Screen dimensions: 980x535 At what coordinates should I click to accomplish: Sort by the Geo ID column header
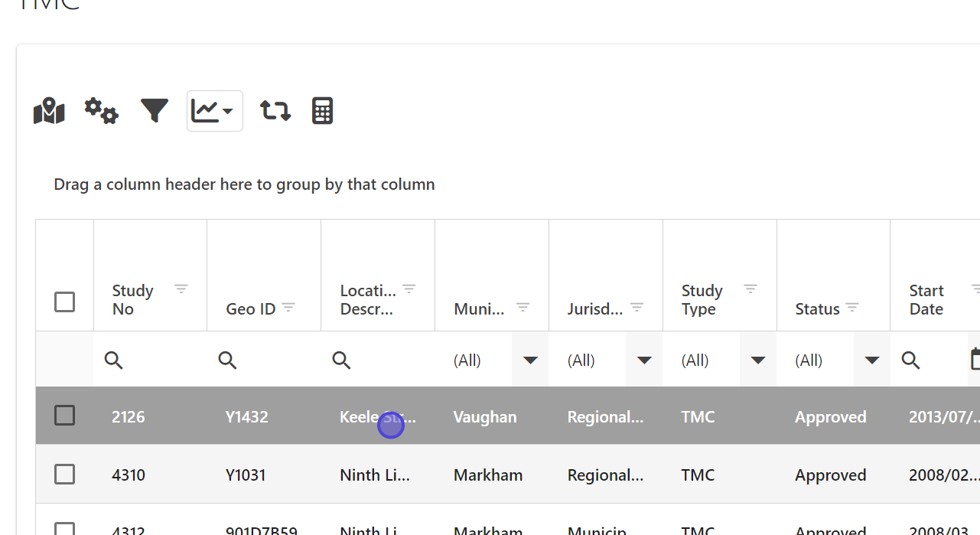coord(250,309)
